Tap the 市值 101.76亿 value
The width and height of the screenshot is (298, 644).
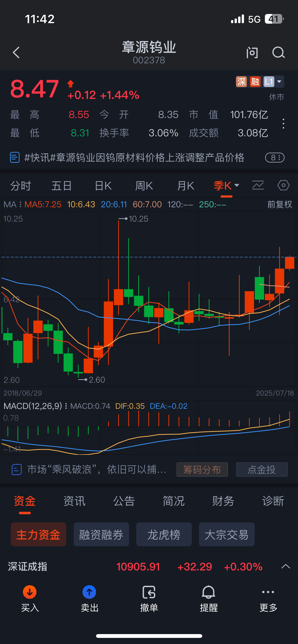(x=249, y=115)
